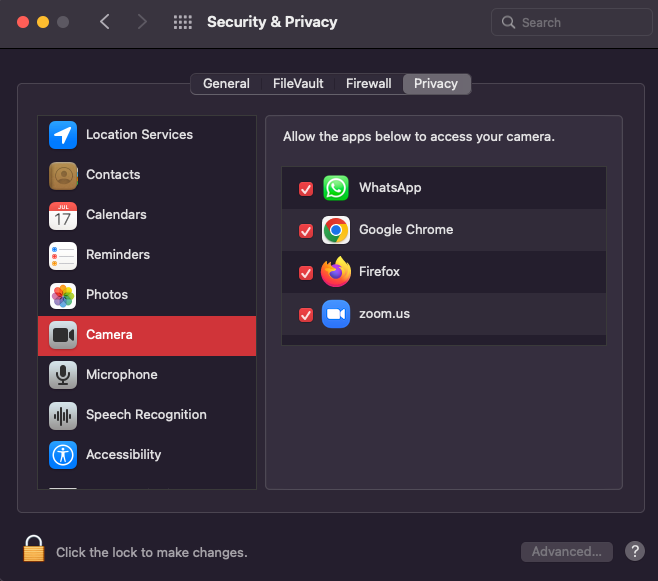Select Reminders label in list
The height and width of the screenshot is (581, 658).
coord(118,255)
